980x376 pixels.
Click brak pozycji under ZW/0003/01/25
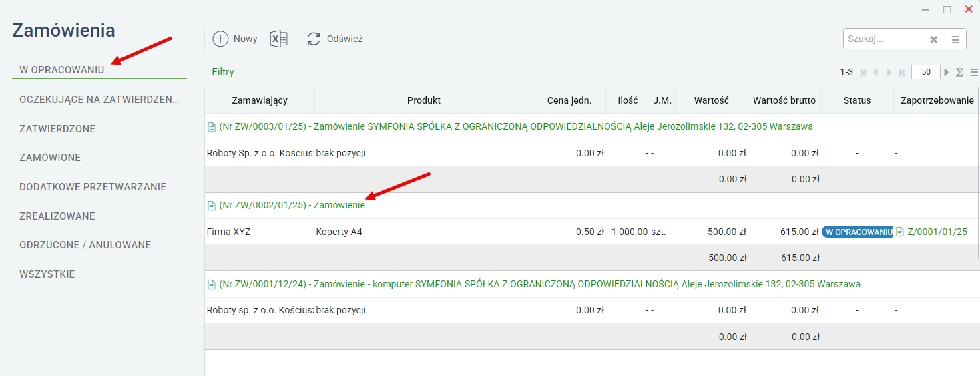pos(341,153)
